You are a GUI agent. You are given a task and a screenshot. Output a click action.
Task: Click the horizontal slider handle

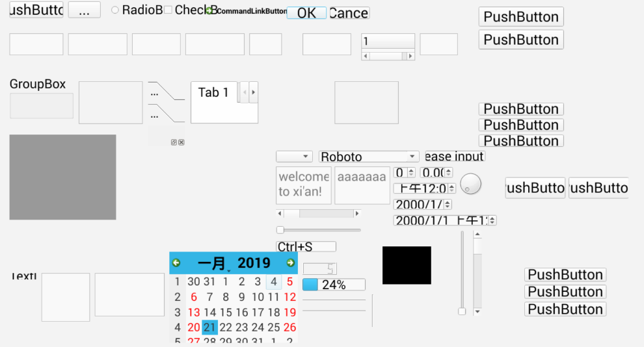[280, 229]
